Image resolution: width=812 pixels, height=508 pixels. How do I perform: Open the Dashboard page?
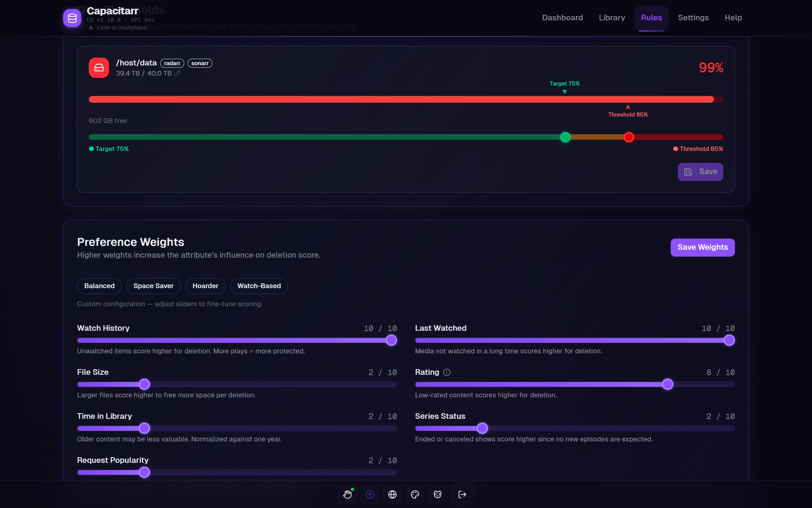[x=562, y=18]
